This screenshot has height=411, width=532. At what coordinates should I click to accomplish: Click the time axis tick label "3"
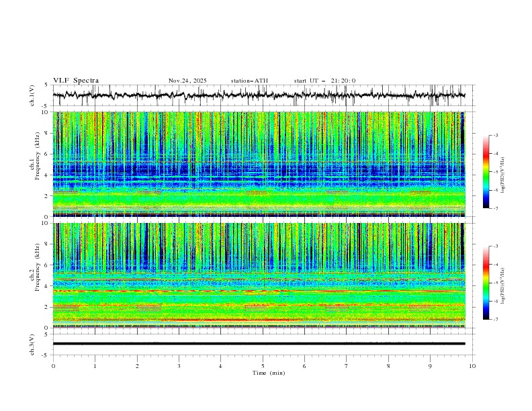pos(179,366)
